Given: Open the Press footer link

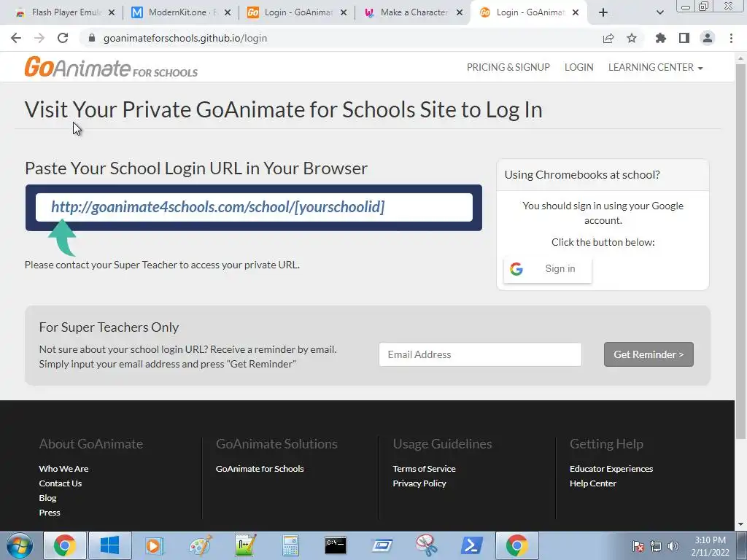Looking at the screenshot, I should coord(50,513).
